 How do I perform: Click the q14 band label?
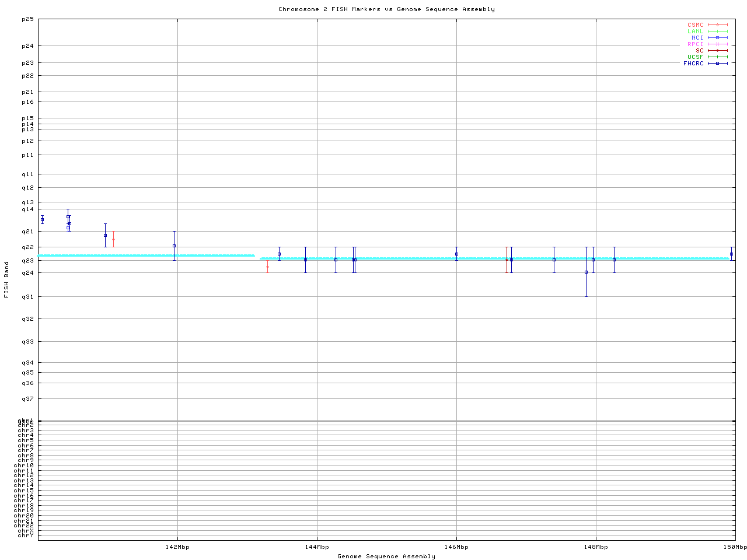[27, 209]
